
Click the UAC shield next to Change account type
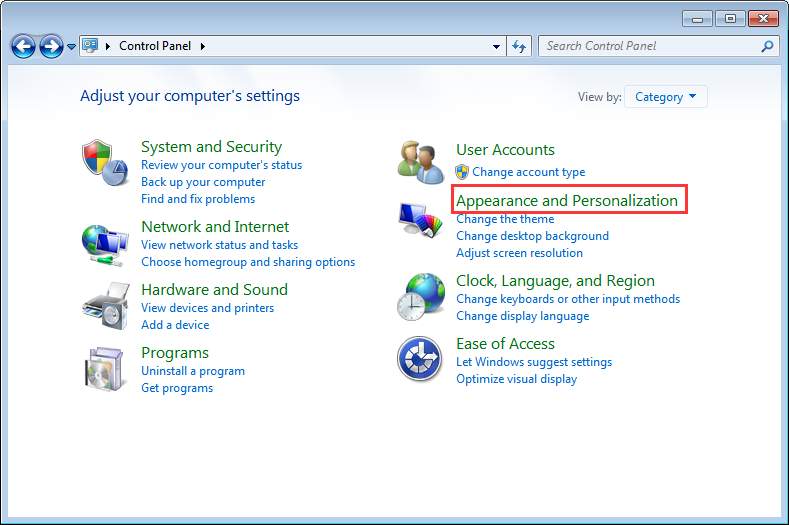[461, 172]
